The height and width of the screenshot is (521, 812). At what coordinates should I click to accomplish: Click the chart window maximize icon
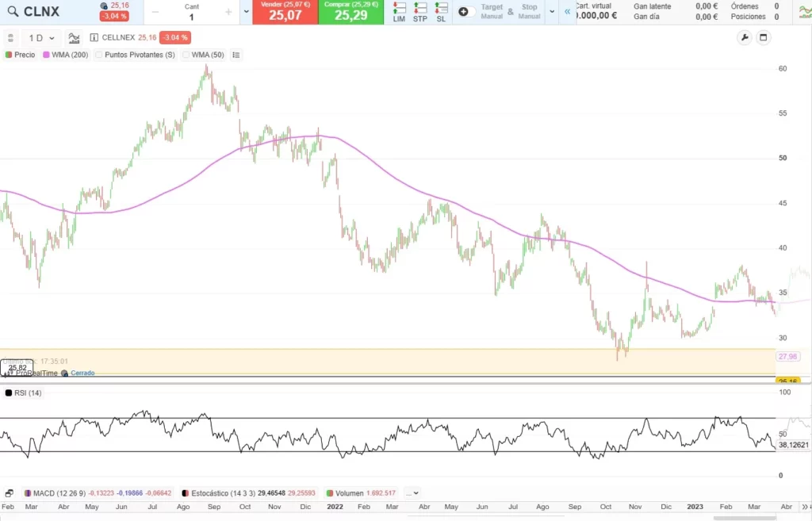click(764, 37)
